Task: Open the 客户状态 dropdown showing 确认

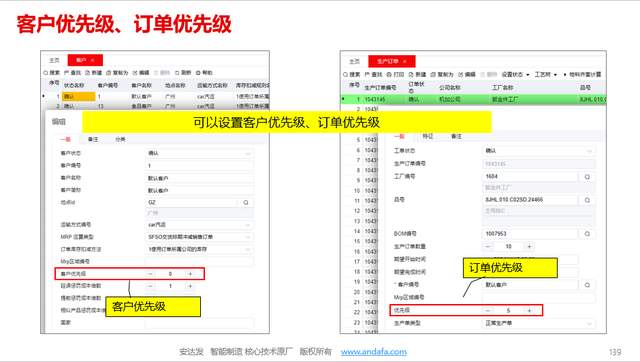Action: [199, 153]
